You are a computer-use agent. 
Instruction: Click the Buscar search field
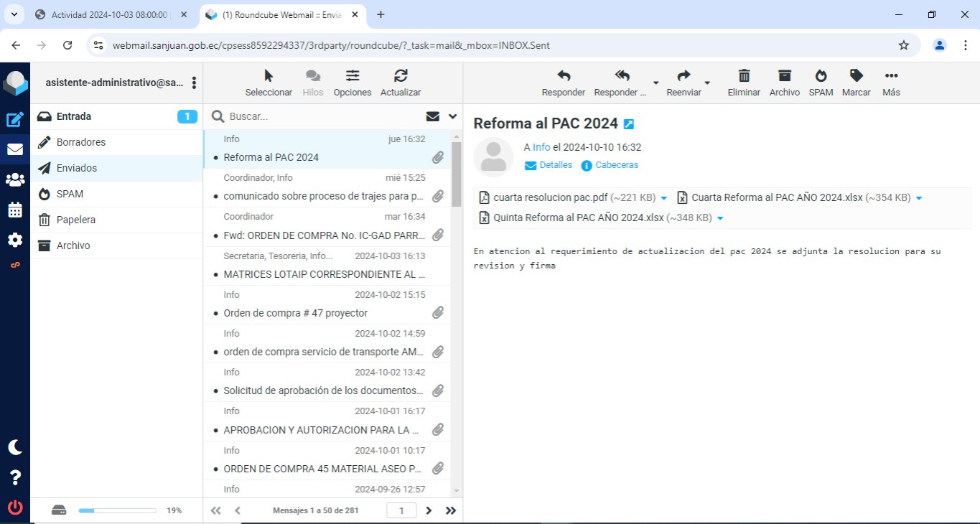[323, 116]
